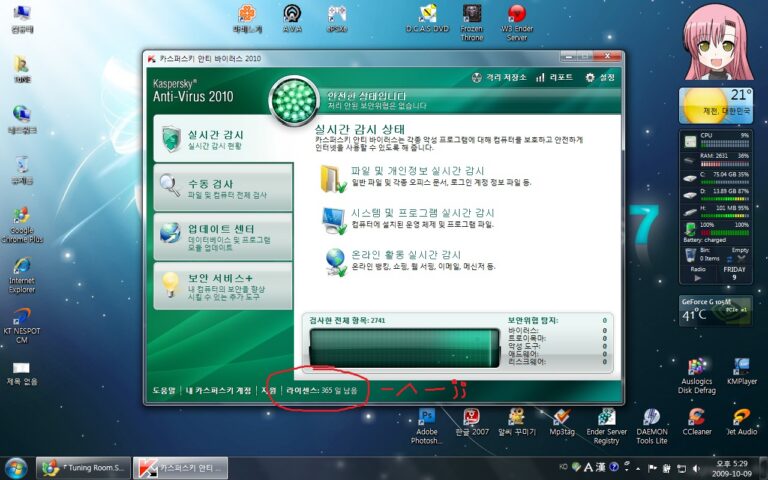Screen dimensions: 768x480
Task: Open the BPSX8 desktop icon
Action: (x=337, y=19)
